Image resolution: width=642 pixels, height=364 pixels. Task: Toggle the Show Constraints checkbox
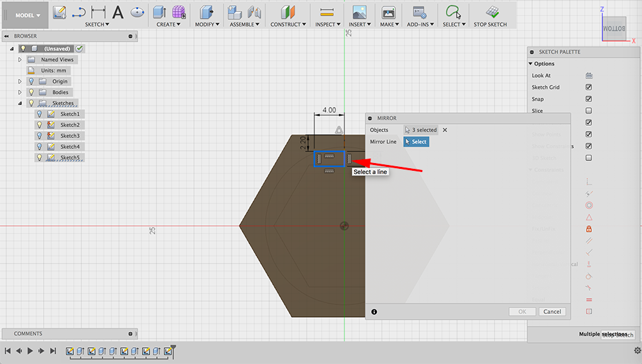pyautogui.click(x=589, y=146)
